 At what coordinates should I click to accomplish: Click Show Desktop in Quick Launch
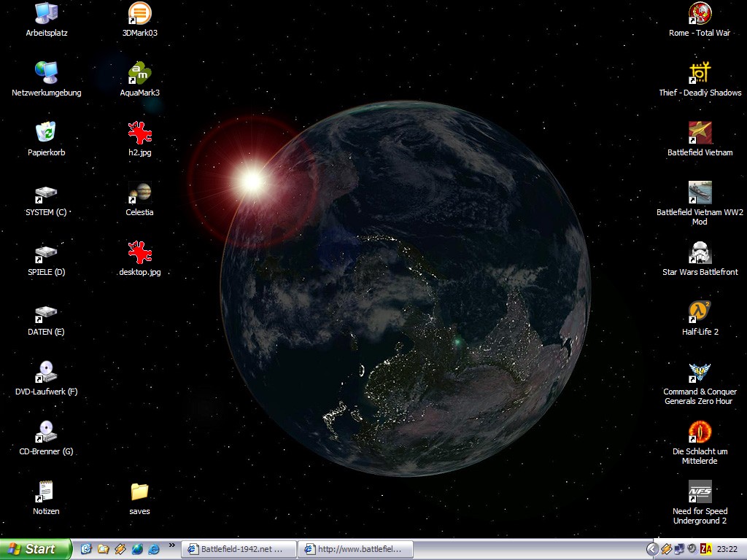pyautogui.click(x=86, y=549)
